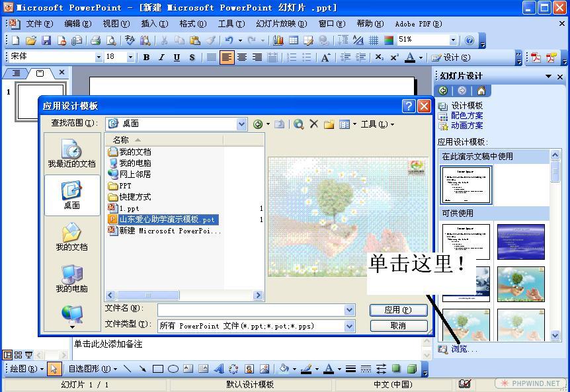This screenshot has height=392, width=570.
Task: Expand the font color dropdown arrow
Action: 421,58
